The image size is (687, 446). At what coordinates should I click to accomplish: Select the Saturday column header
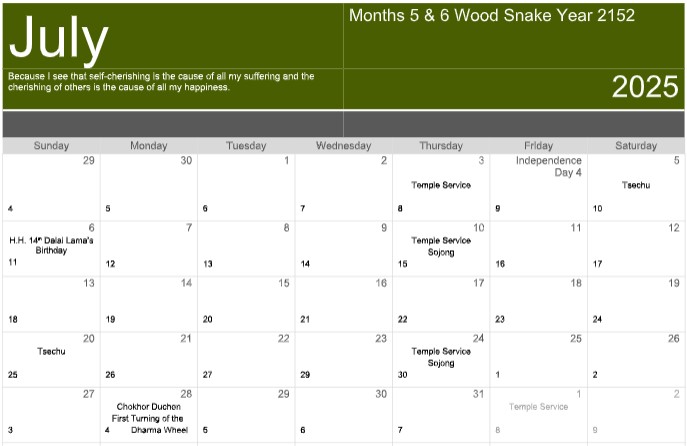636,146
